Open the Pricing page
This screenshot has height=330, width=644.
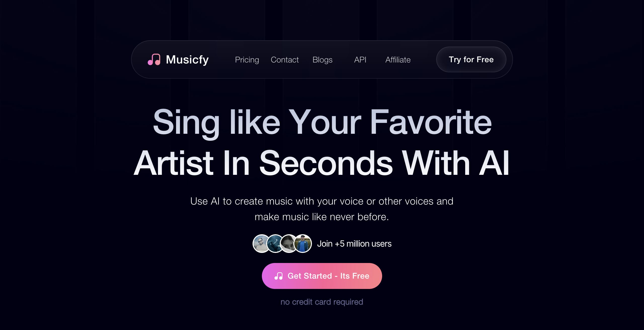tap(247, 60)
